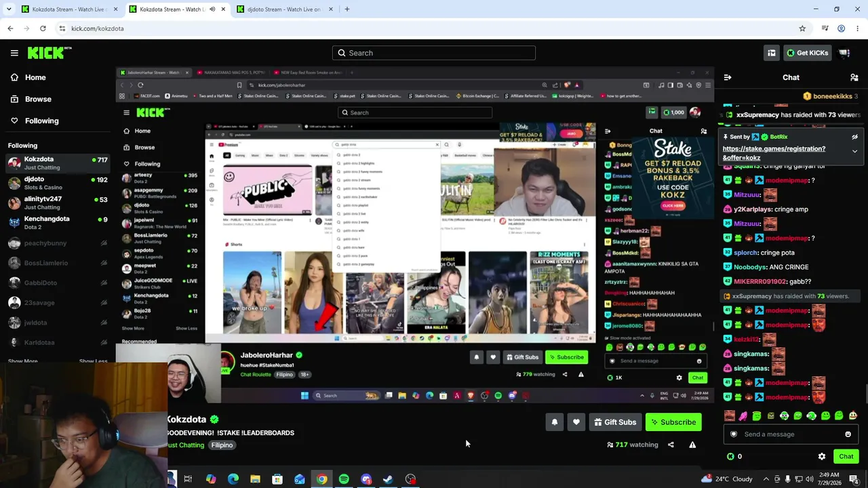Click browser back arrow
The height and width of the screenshot is (488, 868).
coord(10,28)
